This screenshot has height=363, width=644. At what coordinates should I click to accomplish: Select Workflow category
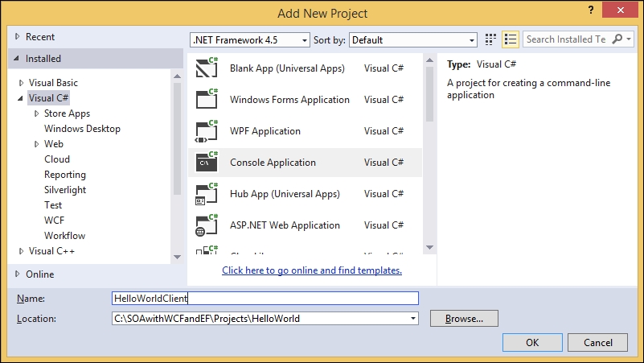point(64,236)
